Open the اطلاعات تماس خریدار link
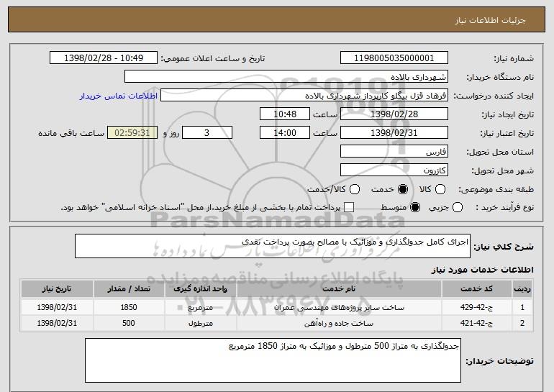554x392 pixels. [x=119, y=96]
